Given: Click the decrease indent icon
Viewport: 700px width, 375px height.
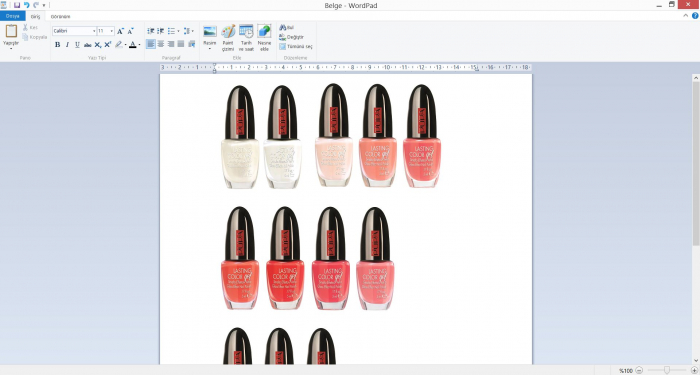Looking at the screenshot, I should (x=151, y=31).
